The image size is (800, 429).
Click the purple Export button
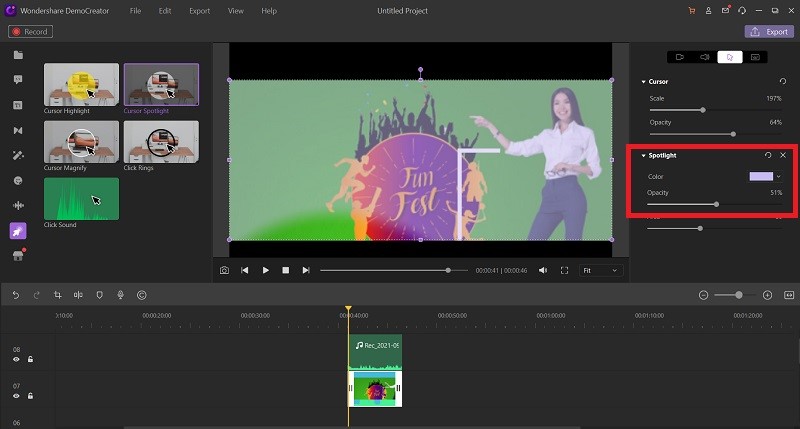(x=769, y=32)
